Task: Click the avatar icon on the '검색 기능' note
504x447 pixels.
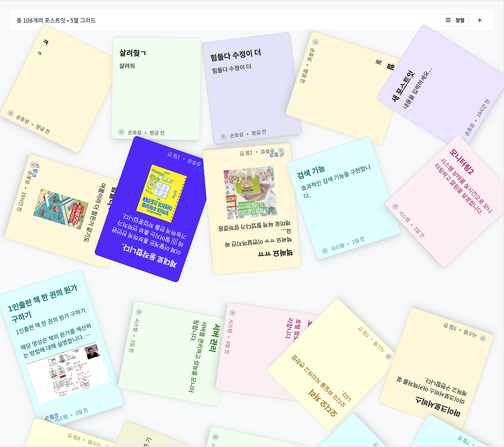Action: (x=325, y=251)
